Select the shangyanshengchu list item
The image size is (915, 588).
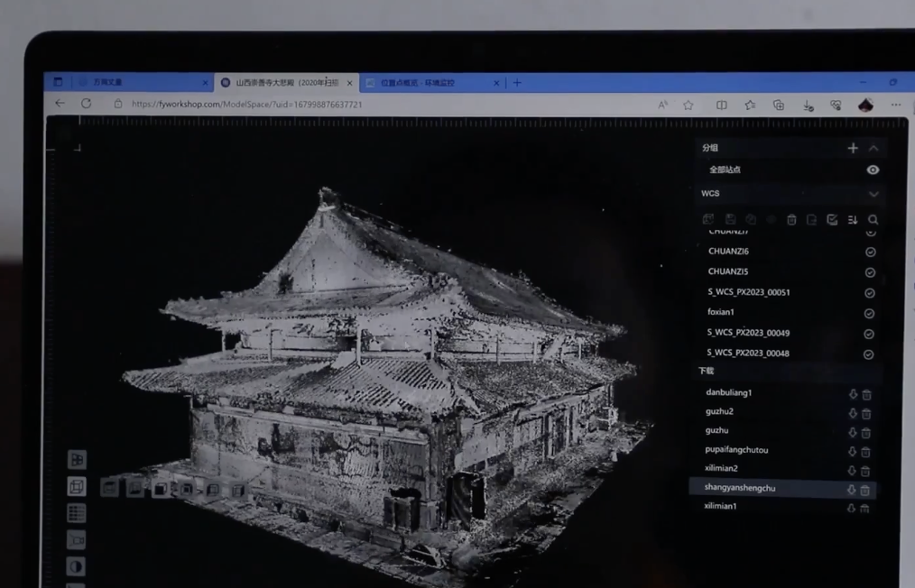pos(740,488)
